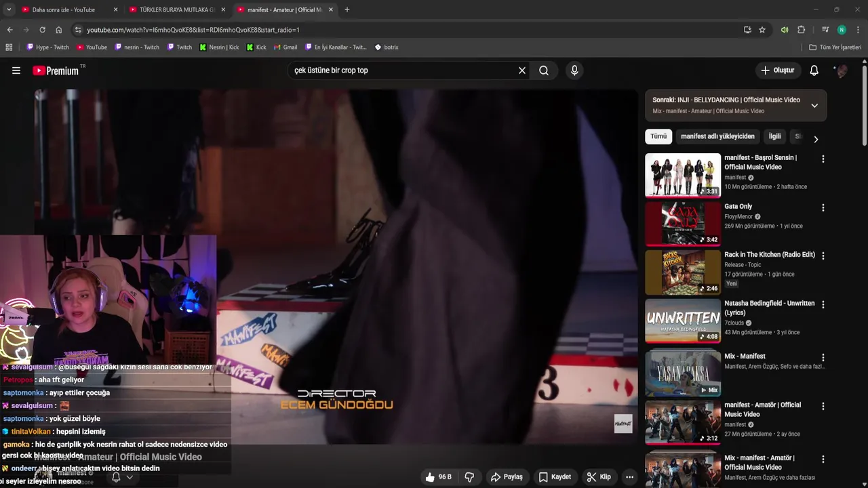
Task: Bookmark this page with star icon
Action: coord(762,30)
